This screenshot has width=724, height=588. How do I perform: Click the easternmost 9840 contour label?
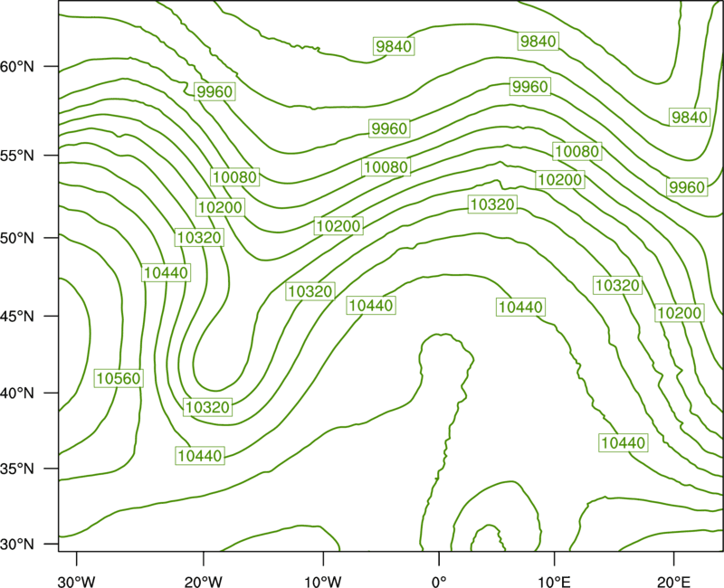[x=690, y=118]
